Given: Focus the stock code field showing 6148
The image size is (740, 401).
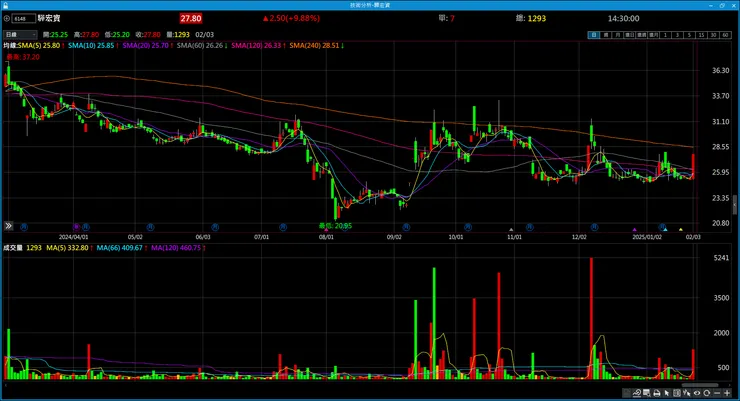Looking at the screenshot, I should [x=24, y=18].
